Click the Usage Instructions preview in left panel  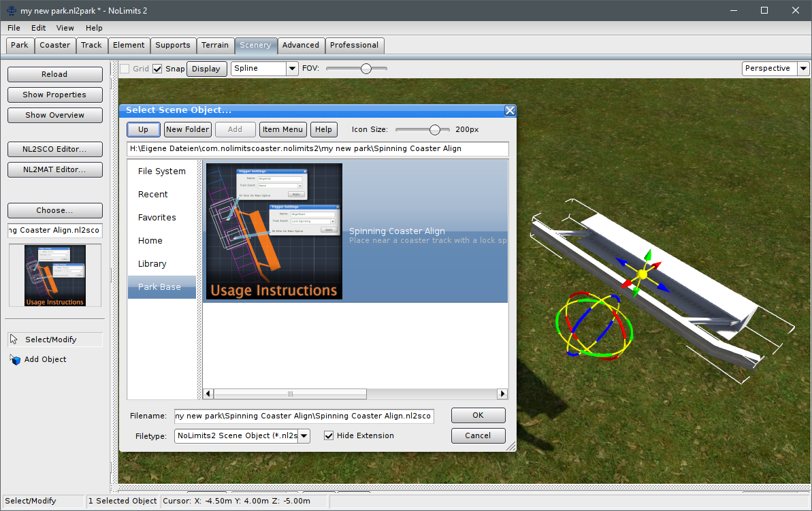pyautogui.click(x=55, y=276)
